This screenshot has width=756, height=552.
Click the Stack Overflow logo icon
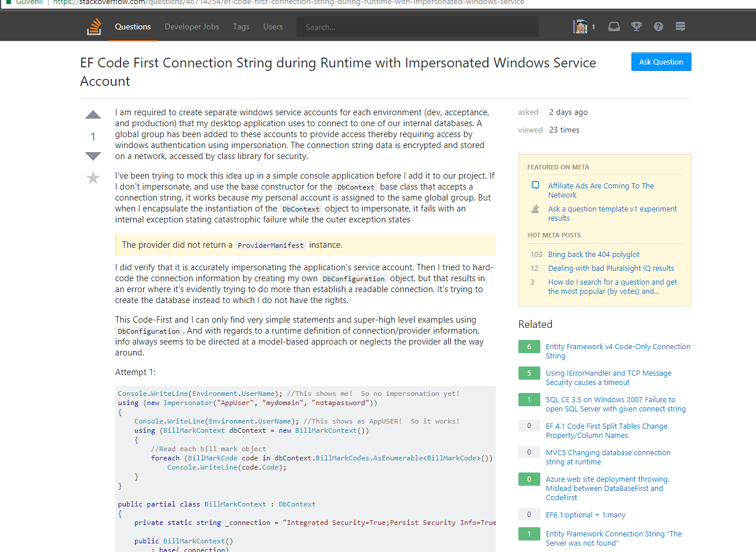(94, 27)
